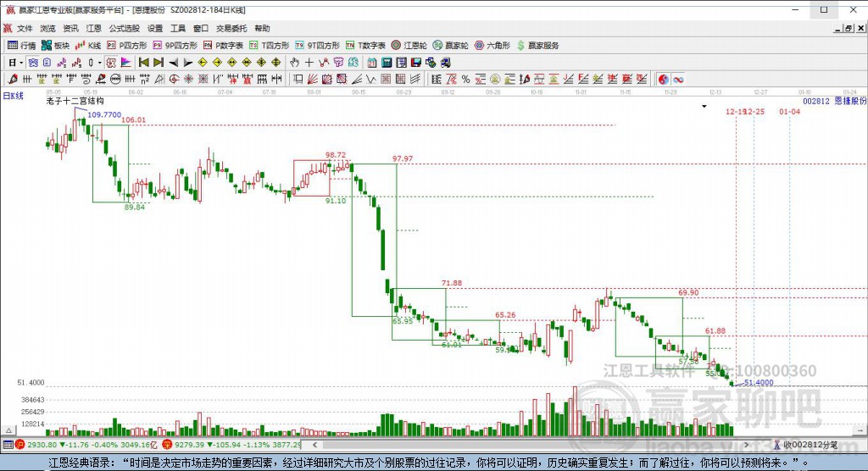Viewport: 868px width, 471px height.
Task: Open the 设置 menu
Action: tap(155, 28)
